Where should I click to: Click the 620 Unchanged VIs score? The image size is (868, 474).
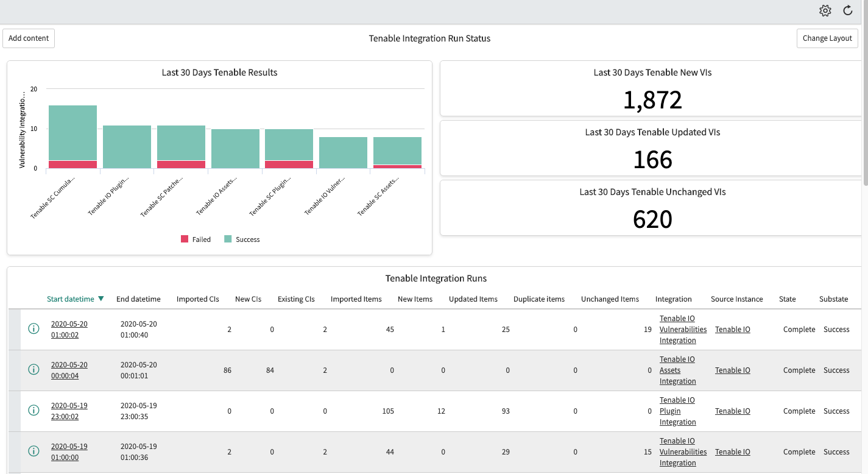[652, 219]
